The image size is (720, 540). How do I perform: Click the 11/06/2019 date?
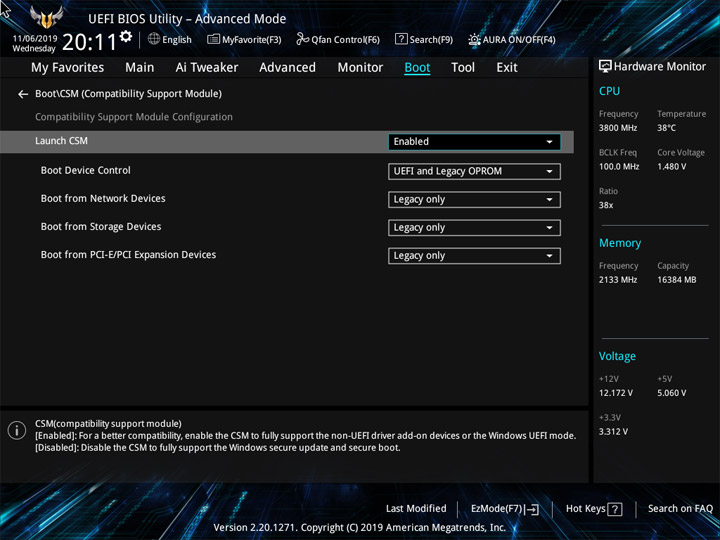[35, 39]
